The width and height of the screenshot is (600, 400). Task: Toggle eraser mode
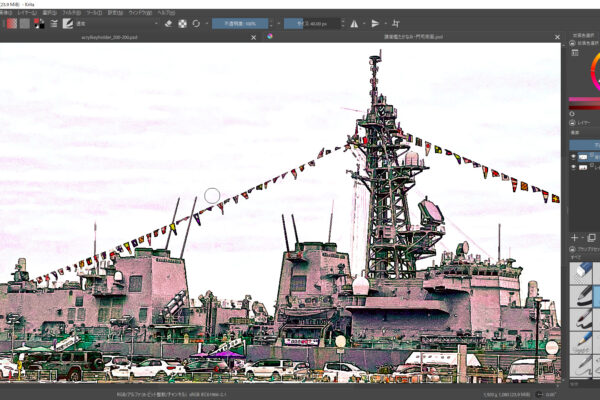(168, 24)
